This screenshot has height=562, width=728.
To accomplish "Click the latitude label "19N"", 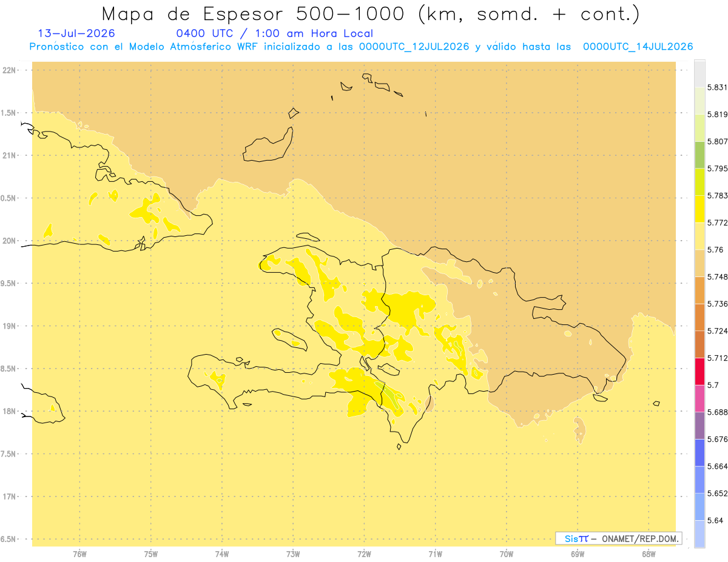I will point(9,326).
